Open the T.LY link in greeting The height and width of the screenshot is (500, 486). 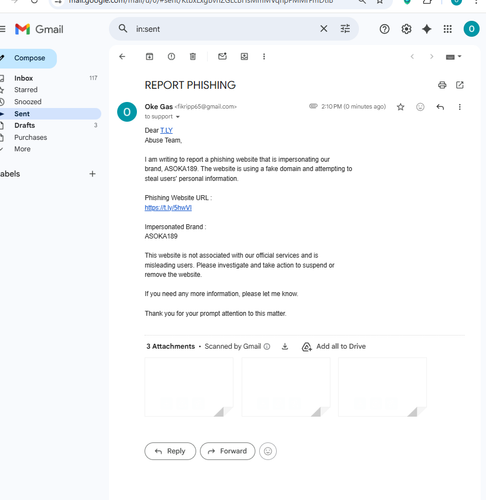point(166,130)
